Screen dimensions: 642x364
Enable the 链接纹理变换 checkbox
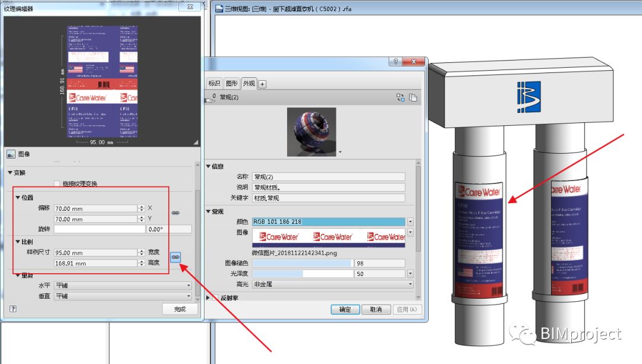[57, 183]
